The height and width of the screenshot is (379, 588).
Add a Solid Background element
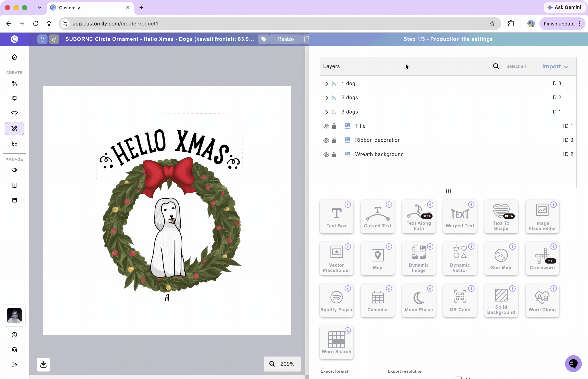point(501,301)
